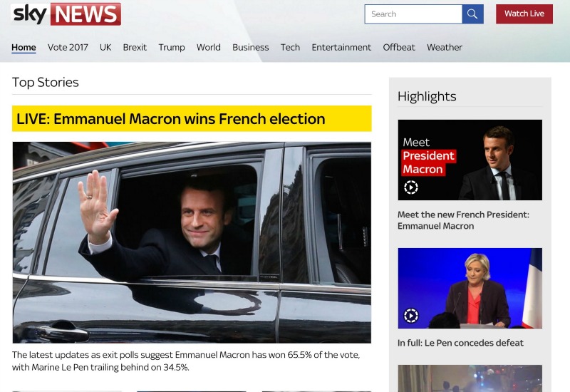Open the World news section
Screen dimensions: 570x392
pyautogui.click(x=209, y=47)
